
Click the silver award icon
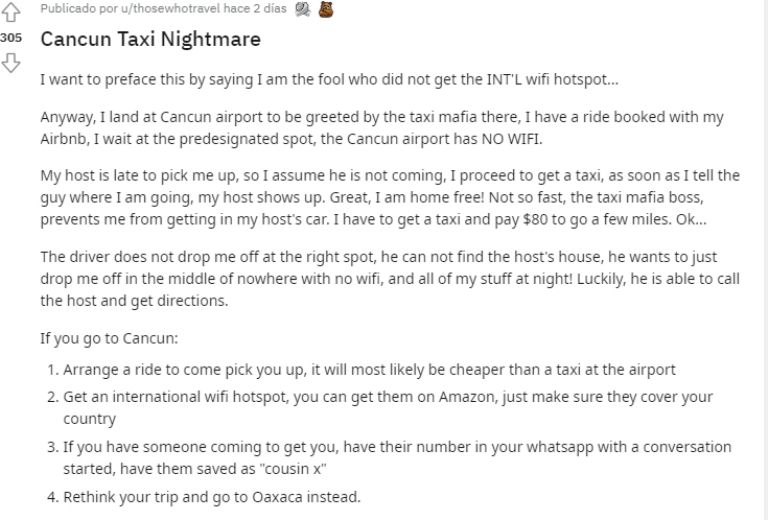(303, 9)
